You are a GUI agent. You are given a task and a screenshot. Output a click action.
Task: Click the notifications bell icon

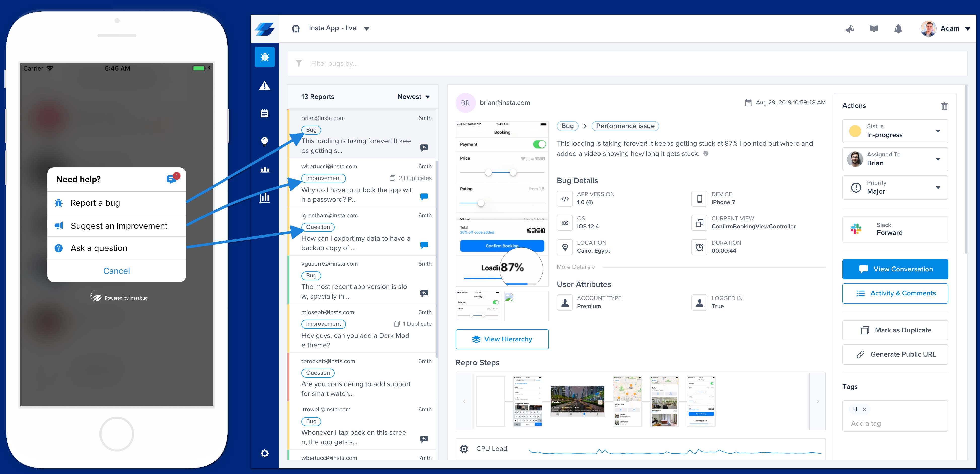coord(898,28)
